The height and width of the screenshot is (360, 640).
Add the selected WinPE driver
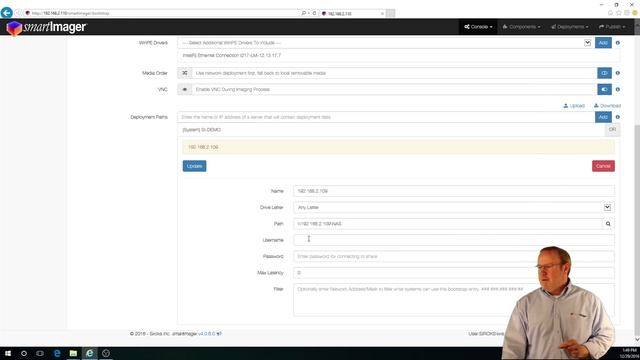[603, 43]
